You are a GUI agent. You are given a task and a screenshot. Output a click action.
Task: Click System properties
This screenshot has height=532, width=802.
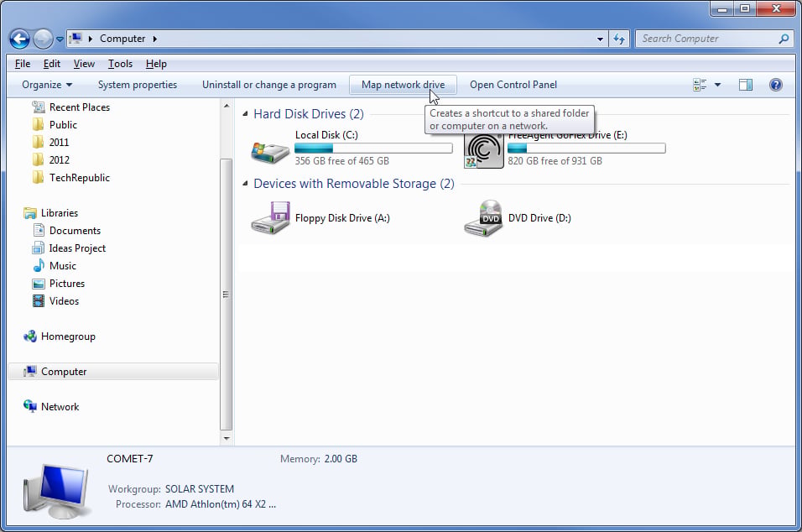point(138,85)
